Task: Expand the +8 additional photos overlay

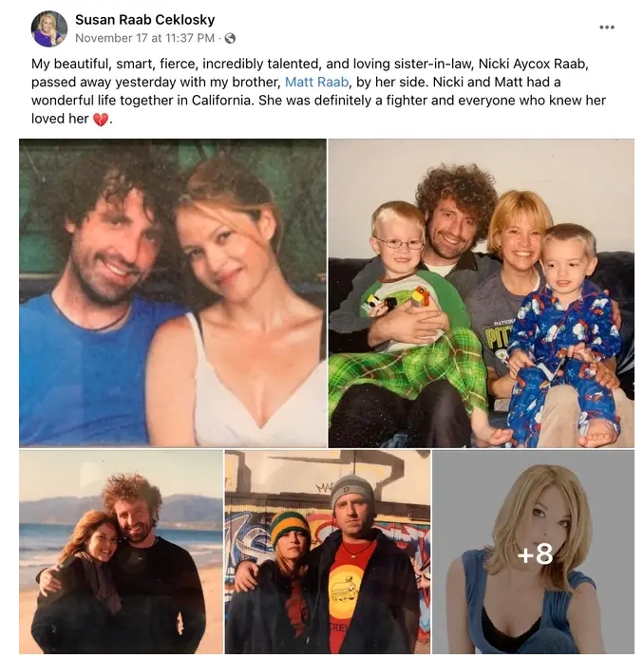Action: coord(533,552)
